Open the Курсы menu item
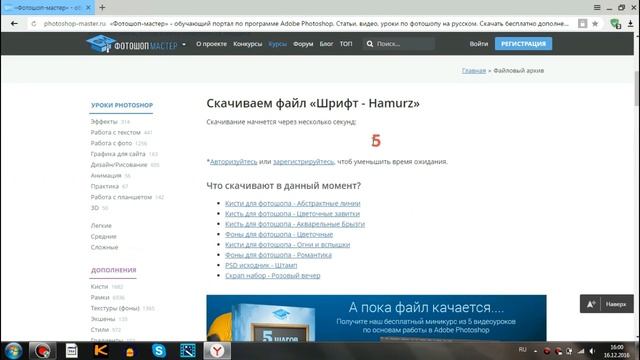This screenshot has height=360, width=640. (278, 44)
